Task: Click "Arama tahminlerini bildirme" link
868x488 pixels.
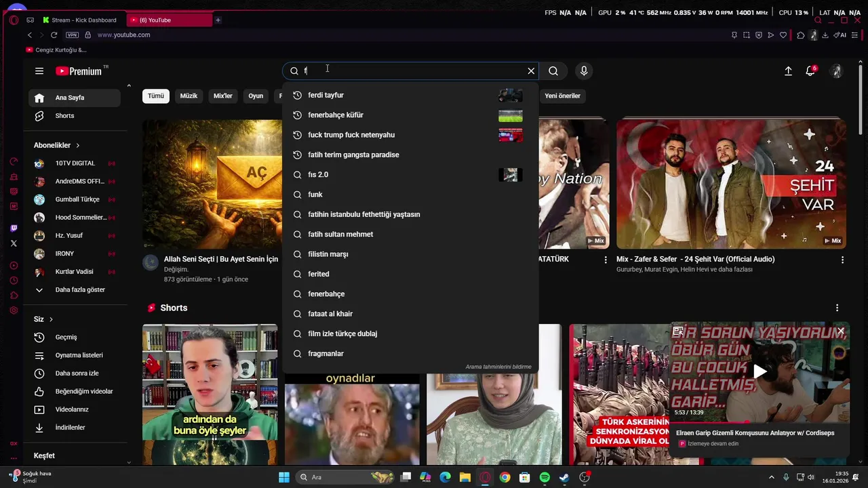Action: coord(498,367)
